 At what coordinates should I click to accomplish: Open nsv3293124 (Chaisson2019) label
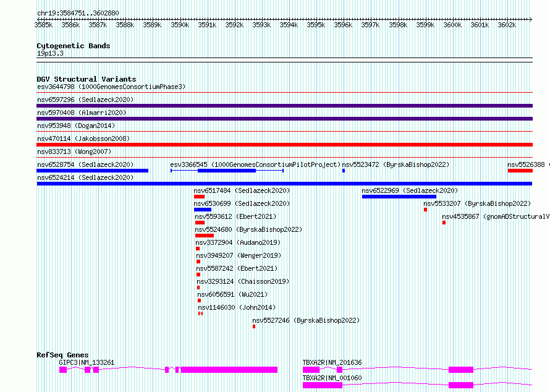point(243,281)
